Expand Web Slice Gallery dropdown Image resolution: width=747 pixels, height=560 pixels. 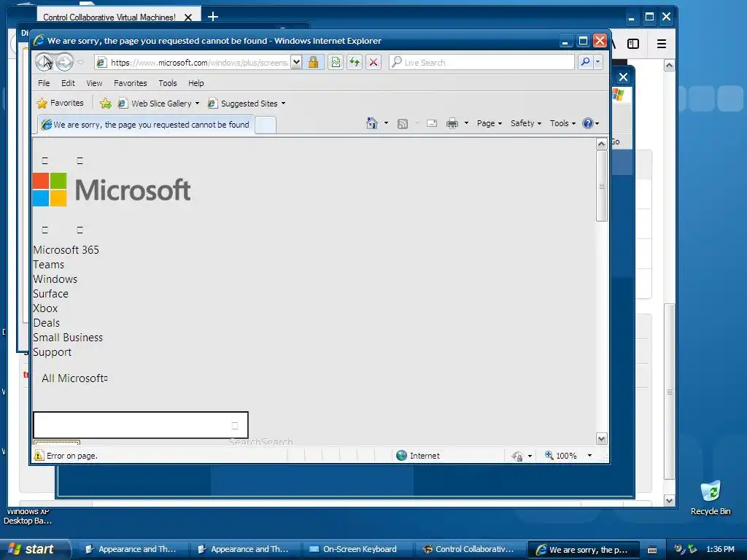[197, 104]
